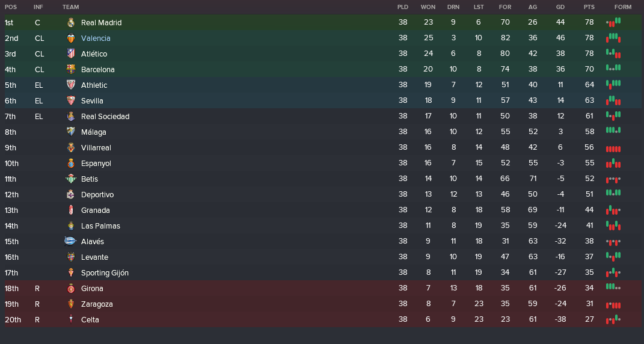
Task: Click the Athletic club crest
Action: pyautogui.click(x=70, y=85)
